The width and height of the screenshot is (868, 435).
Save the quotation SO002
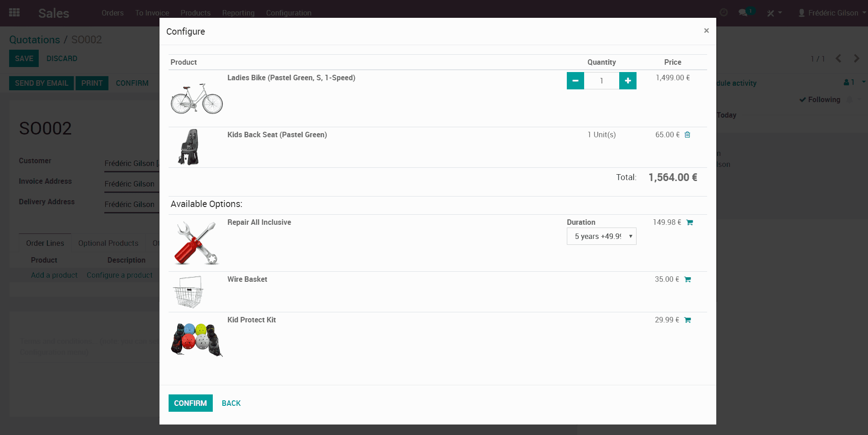click(24, 58)
